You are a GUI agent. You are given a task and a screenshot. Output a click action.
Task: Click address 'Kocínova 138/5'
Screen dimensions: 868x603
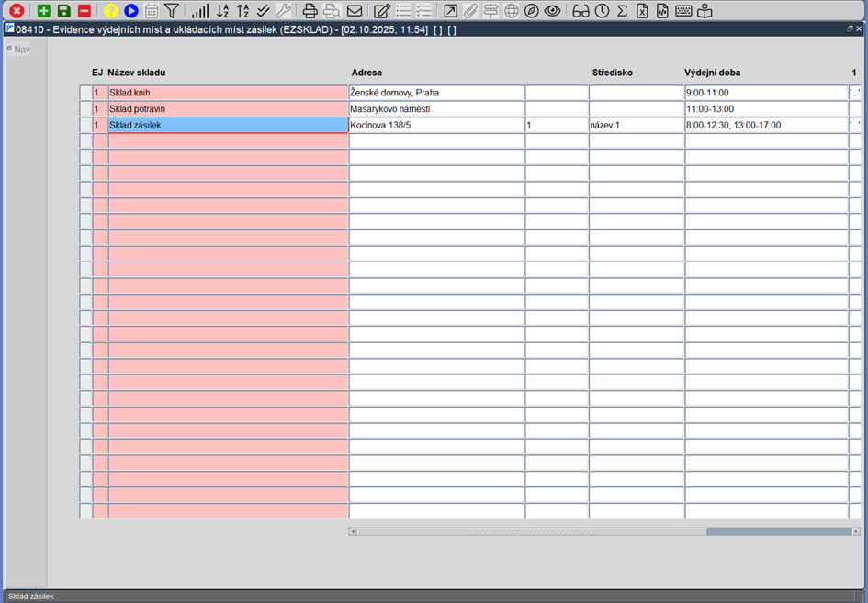[436, 125]
